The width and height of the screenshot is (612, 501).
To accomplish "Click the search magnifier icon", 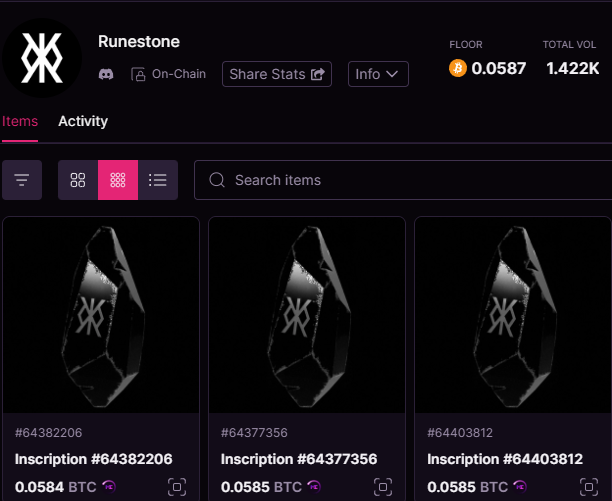I will 217,180.
